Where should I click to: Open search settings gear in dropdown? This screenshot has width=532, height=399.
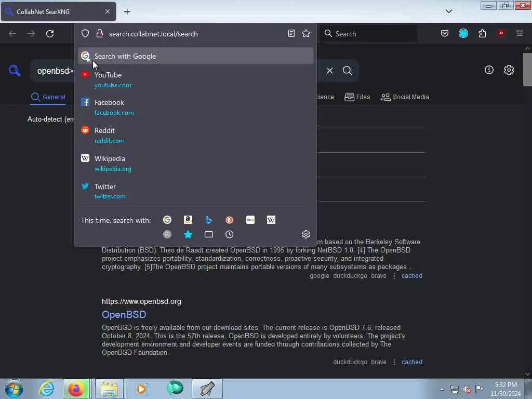click(306, 234)
